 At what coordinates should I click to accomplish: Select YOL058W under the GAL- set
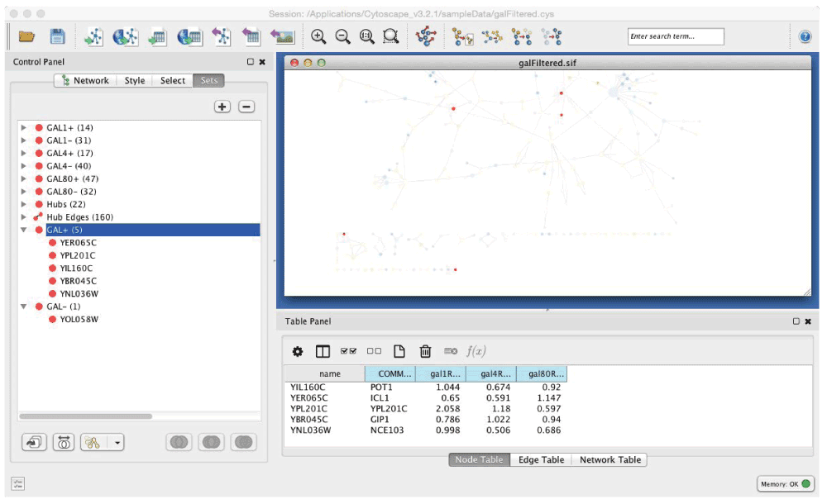tap(79, 319)
